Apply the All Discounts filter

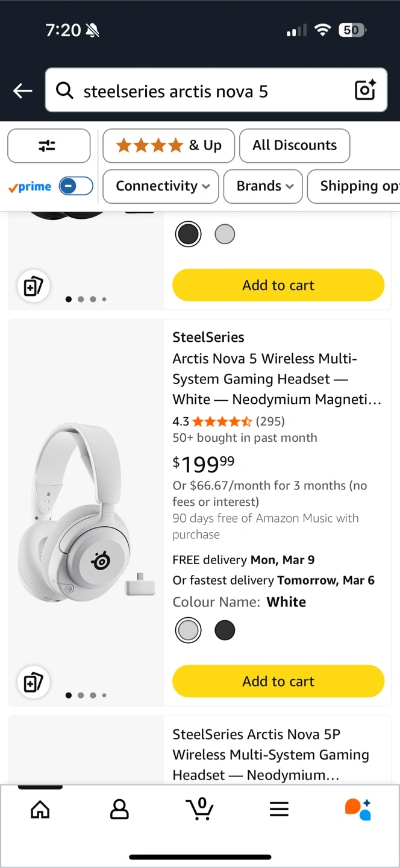click(295, 146)
